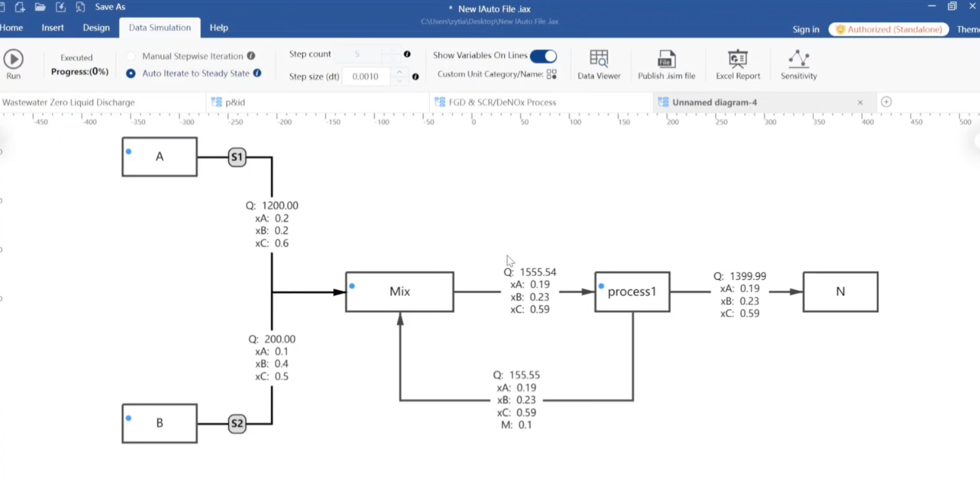Image resolution: width=980 pixels, height=487 pixels.
Task: Decrease the Step size value with down arrow
Action: pos(399,80)
